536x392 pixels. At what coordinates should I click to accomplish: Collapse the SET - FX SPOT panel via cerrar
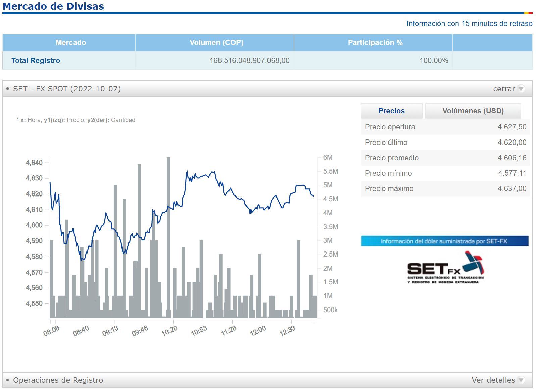(503, 89)
